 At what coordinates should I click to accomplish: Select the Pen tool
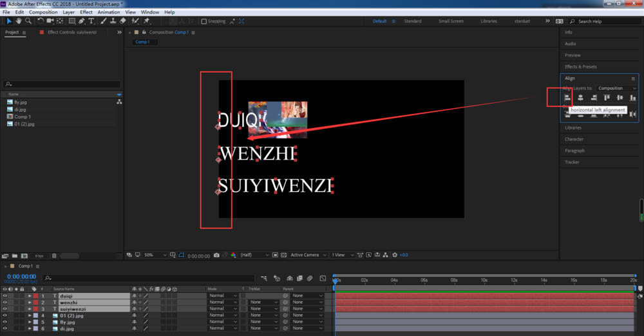tap(82, 21)
